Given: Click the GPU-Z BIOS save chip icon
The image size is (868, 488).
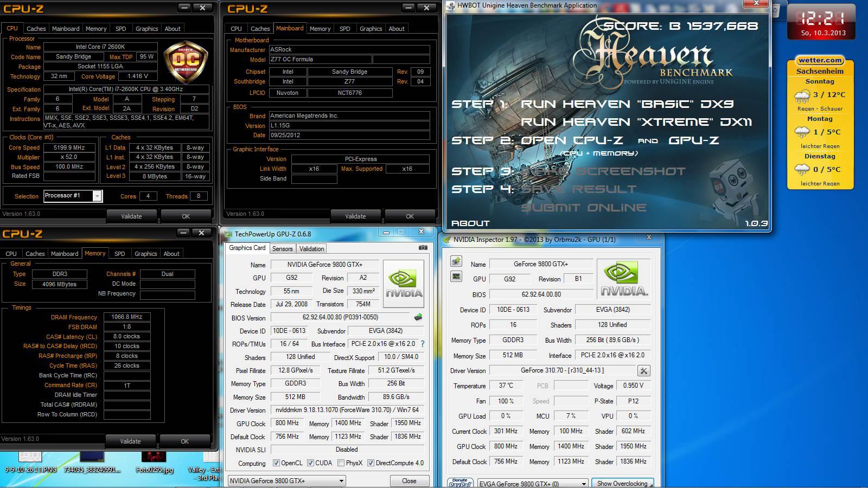Looking at the screenshot, I should pyautogui.click(x=418, y=317).
